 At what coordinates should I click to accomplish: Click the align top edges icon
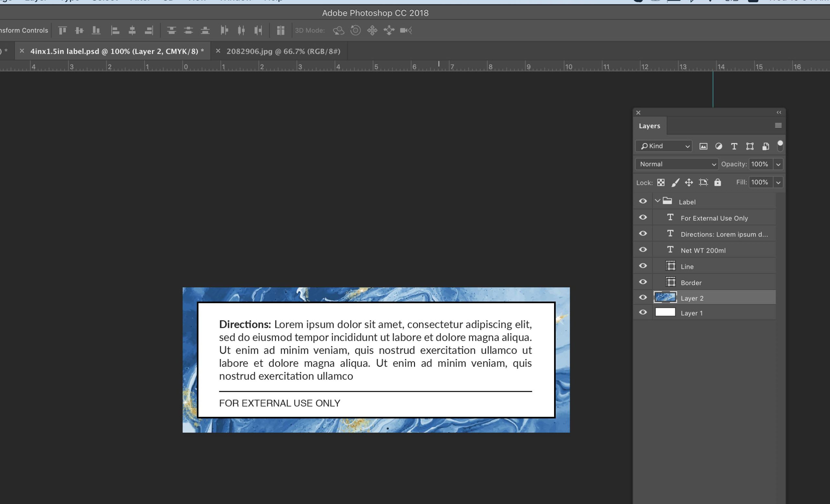click(63, 31)
